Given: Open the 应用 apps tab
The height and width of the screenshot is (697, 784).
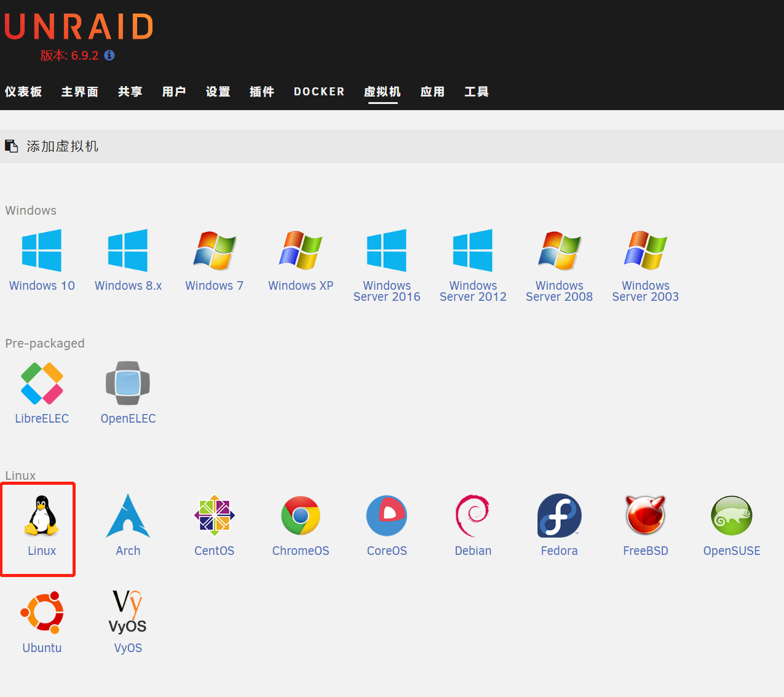Looking at the screenshot, I should (x=433, y=92).
